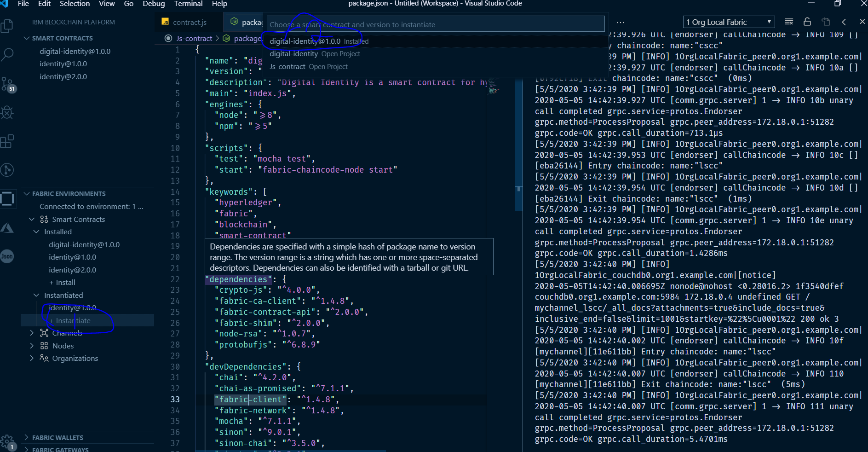The width and height of the screenshot is (868, 452).
Task: Click the Js-contract breadcrumb
Action: (194, 38)
